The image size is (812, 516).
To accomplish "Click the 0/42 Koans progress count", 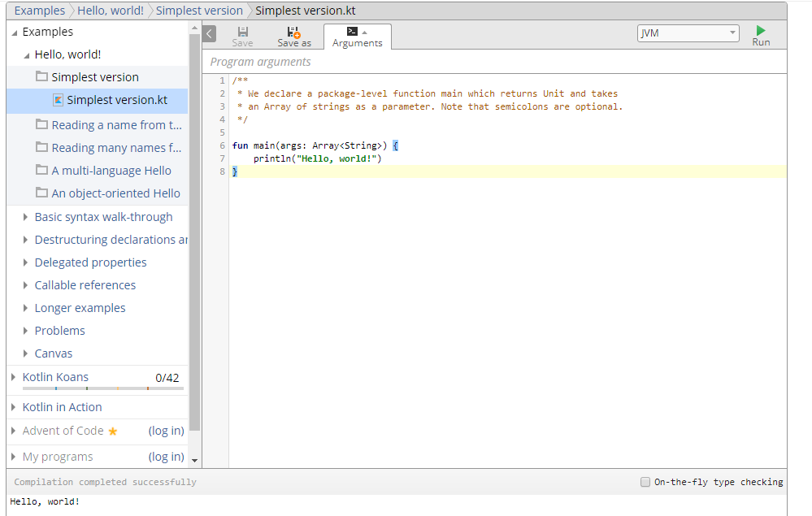I will pyautogui.click(x=167, y=378).
